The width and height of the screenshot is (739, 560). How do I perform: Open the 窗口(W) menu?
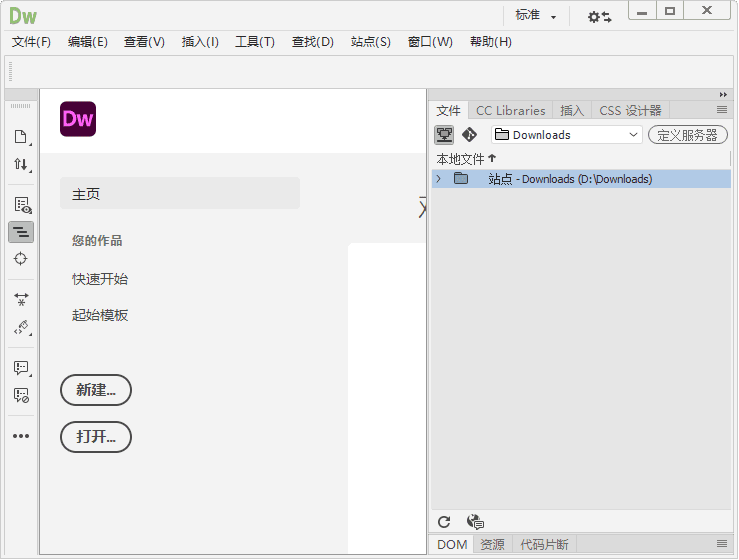coord(430,42)
